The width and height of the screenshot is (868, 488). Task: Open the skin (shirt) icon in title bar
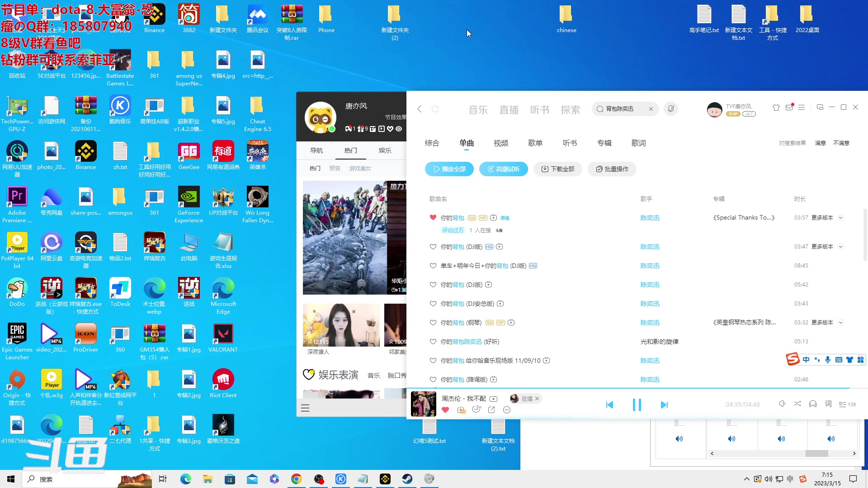click(776, 108)
